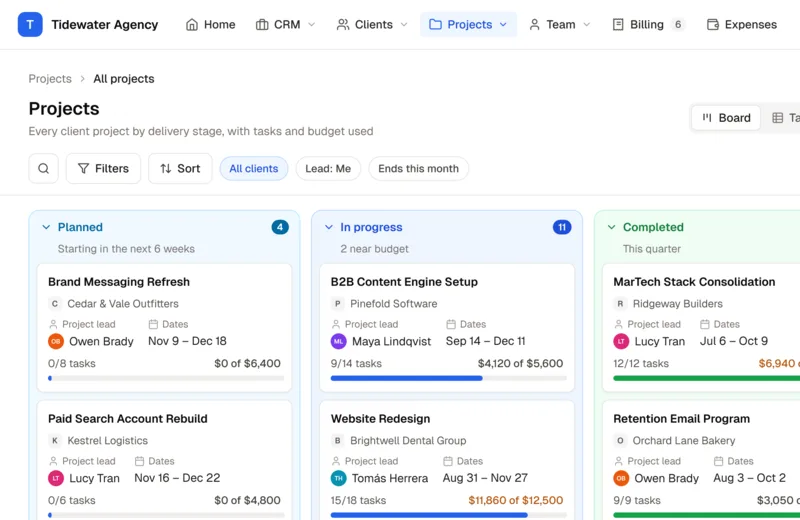The height and width of the screenshot is (520, 800).
Task: Open the Clients dropdown menu
Action: [x=372, y=24]
